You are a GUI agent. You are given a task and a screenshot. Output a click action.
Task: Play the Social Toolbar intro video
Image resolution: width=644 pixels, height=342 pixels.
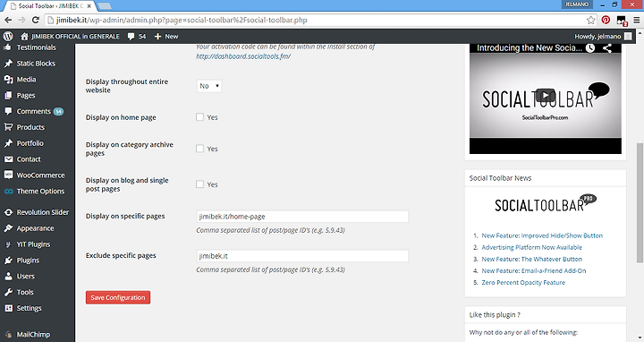pyautogui.click(x=545, y=96)
